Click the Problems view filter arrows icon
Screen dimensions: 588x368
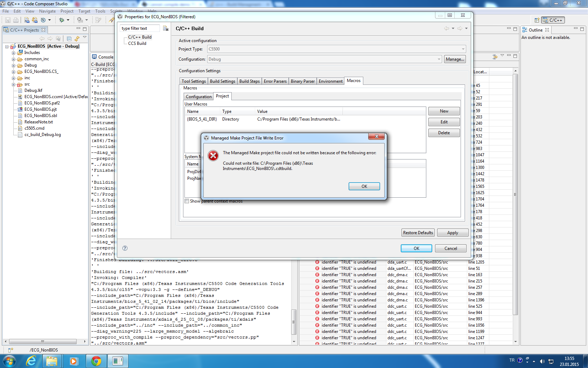click(x=495, y=56)
